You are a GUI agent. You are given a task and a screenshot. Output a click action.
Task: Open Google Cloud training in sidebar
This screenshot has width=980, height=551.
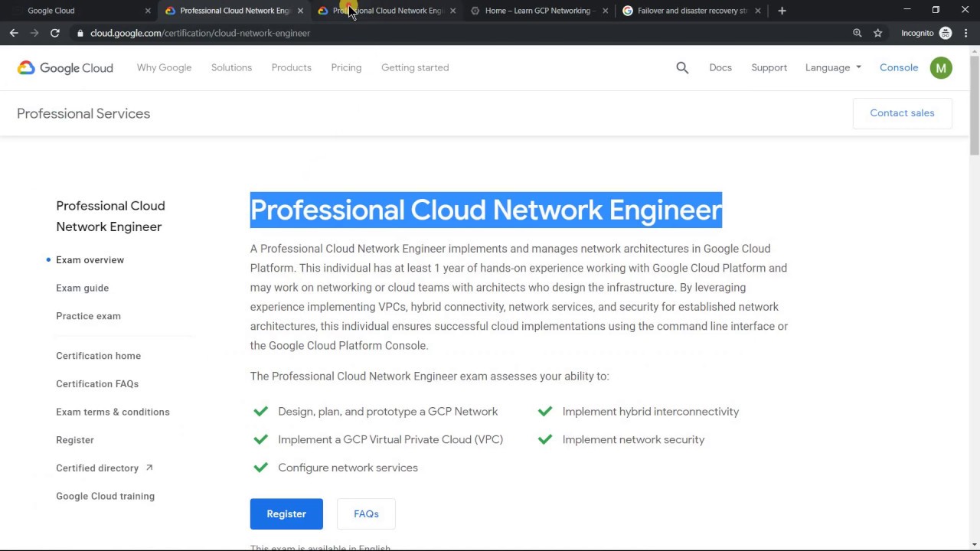tap(105, 496)
